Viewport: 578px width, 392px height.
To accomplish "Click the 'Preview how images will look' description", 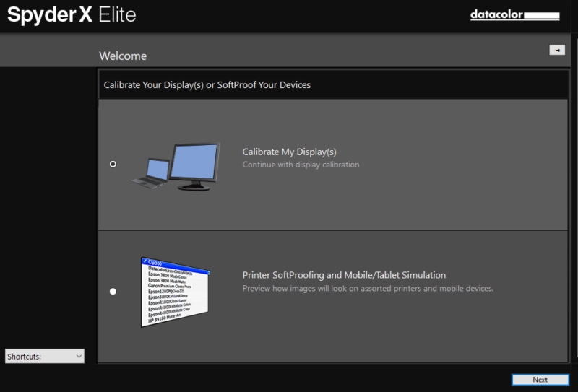I will [368, 289].
